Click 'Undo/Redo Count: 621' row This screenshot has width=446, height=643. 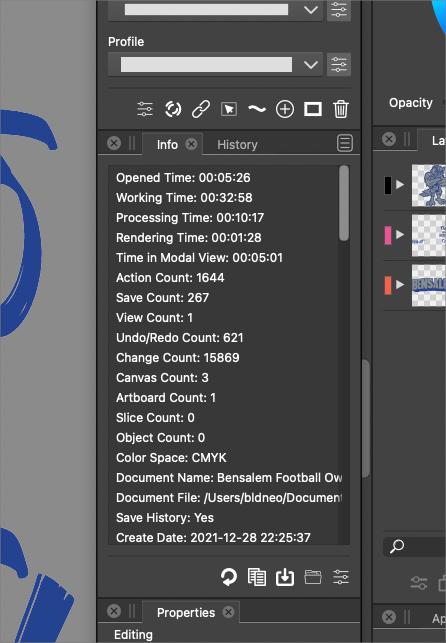coord(180,338)
